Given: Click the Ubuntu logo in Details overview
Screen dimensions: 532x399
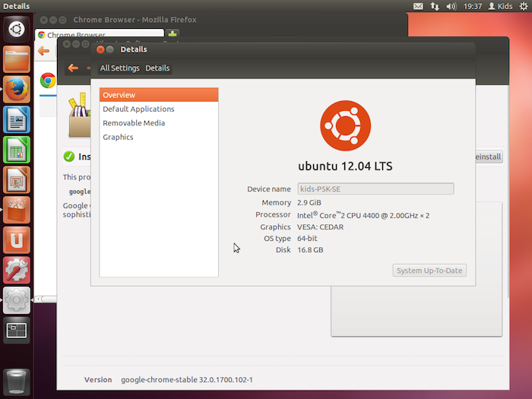Looking at the screenshot, I should (x=345, y=125).
